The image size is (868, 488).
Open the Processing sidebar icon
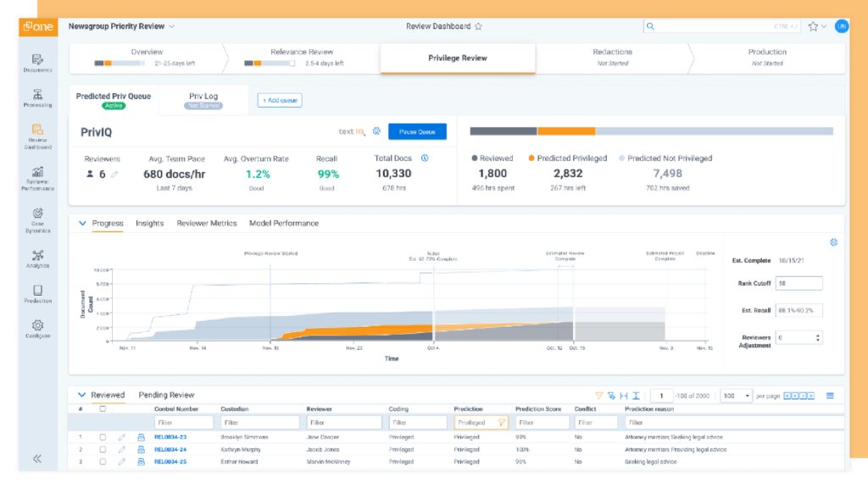[37, 97]
